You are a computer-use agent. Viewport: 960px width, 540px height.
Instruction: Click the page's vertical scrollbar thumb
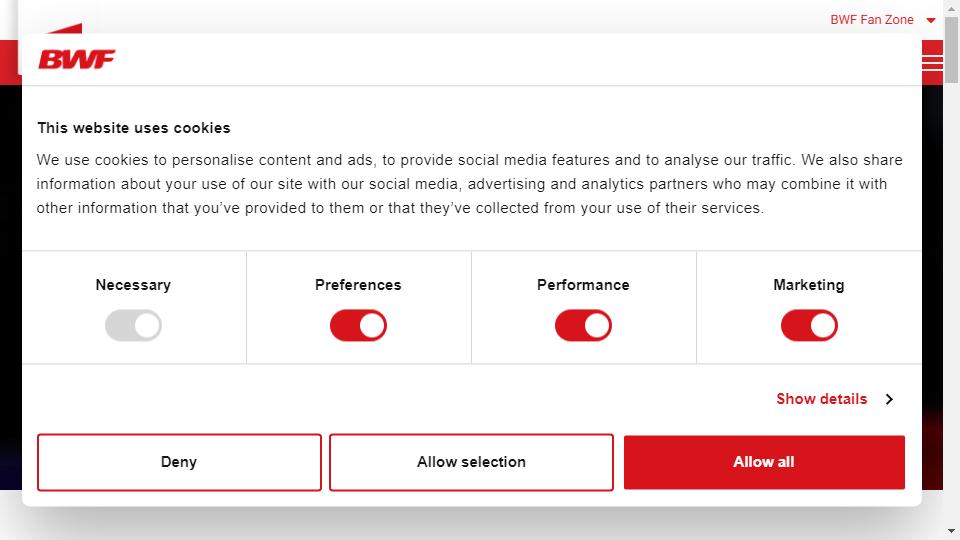[x=951, y=49]
